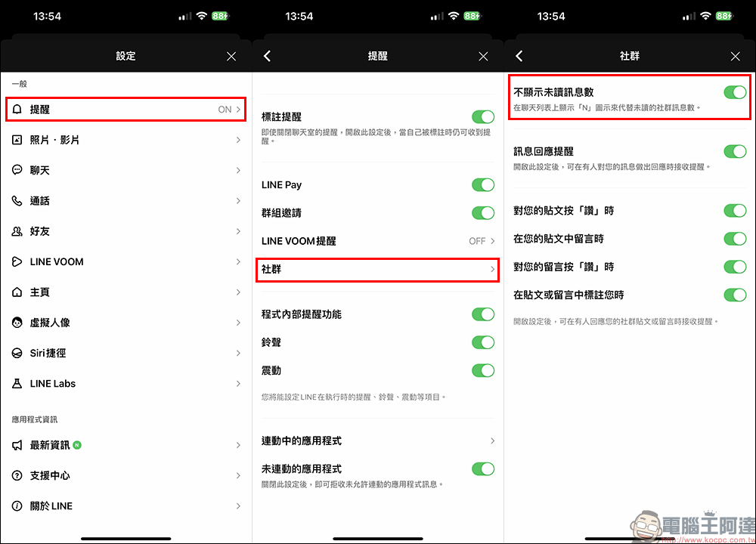Tap the home icon for 主頁
Viewport: 756px width, 544px height.
[17, 292]
